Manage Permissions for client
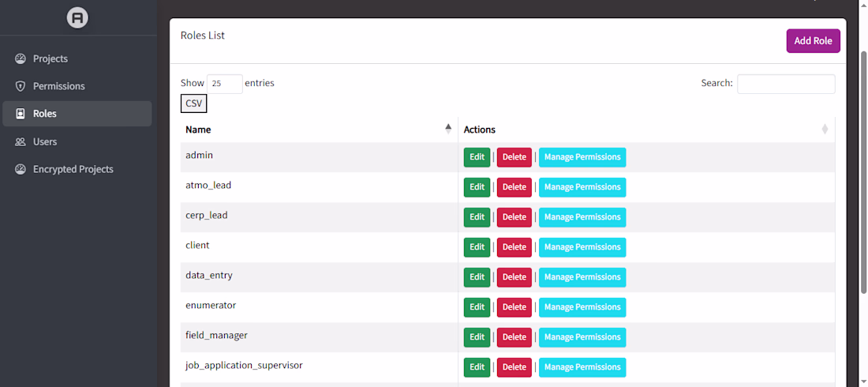The image size is (868, 387). (582, 246)
